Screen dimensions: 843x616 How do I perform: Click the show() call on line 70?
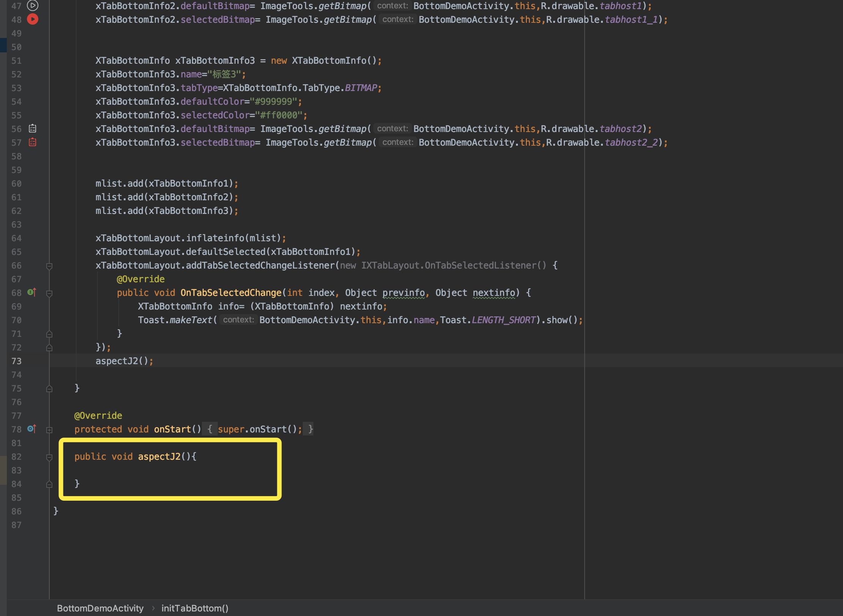pos(562,320)
